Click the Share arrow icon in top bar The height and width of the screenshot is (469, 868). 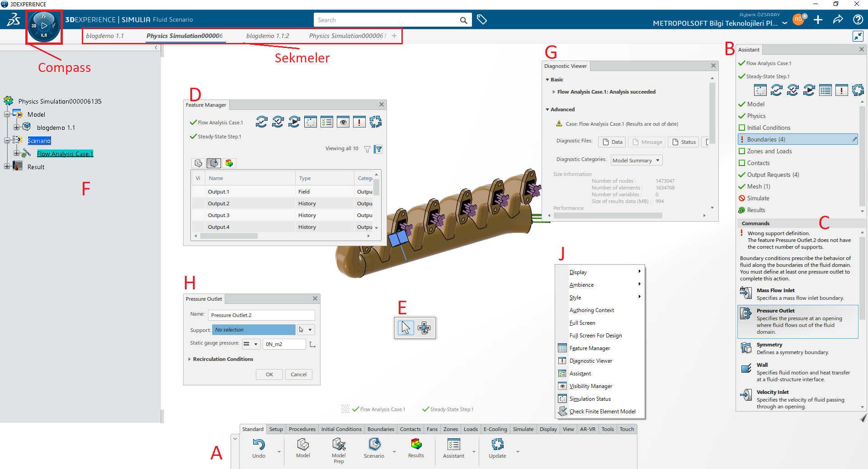[x=838, y=19]
